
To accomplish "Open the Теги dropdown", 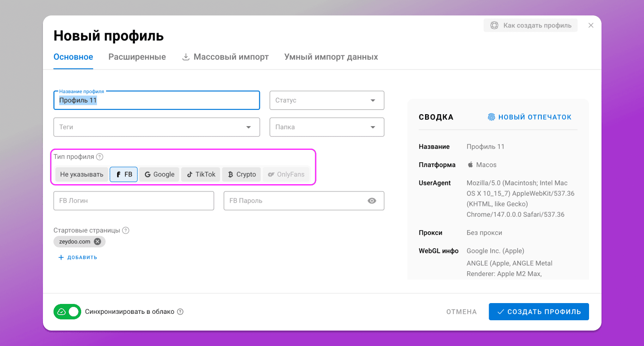I will pos(157,127).
